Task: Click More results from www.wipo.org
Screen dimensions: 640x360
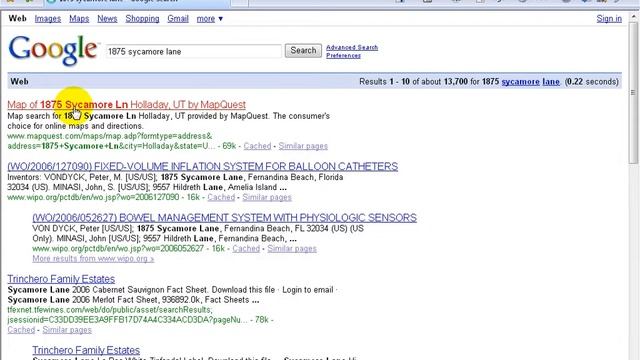Action: pyautogui.click(x=93, y=259)
